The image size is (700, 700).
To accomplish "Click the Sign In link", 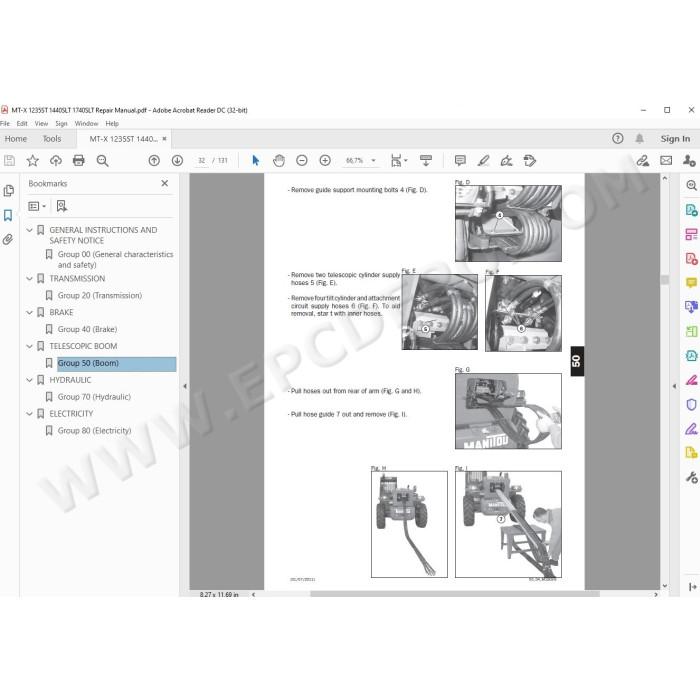I will [675, 139].
